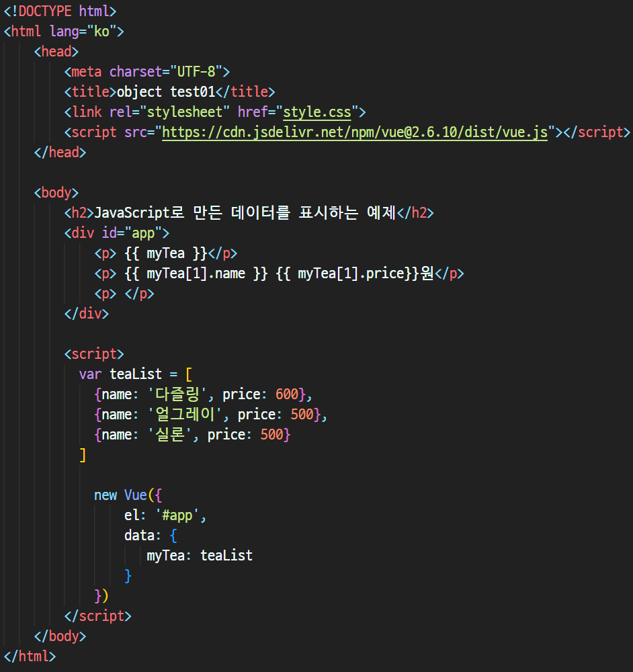Screen dimensions: 633x672
Task: Click the empty <p> </p> line
Action: [x=124, y=294]
